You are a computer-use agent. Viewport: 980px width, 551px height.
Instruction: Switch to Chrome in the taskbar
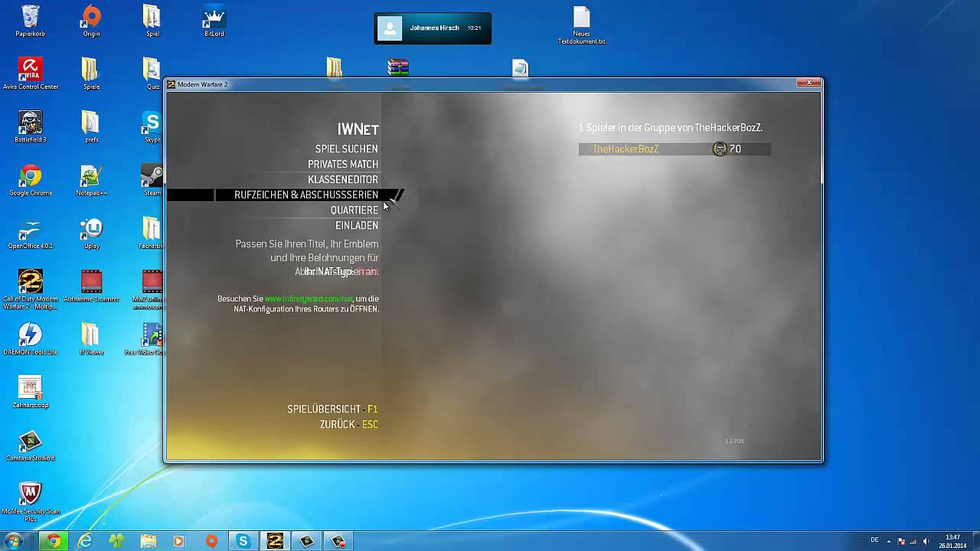pyautogui.click(x=54, y=541)
